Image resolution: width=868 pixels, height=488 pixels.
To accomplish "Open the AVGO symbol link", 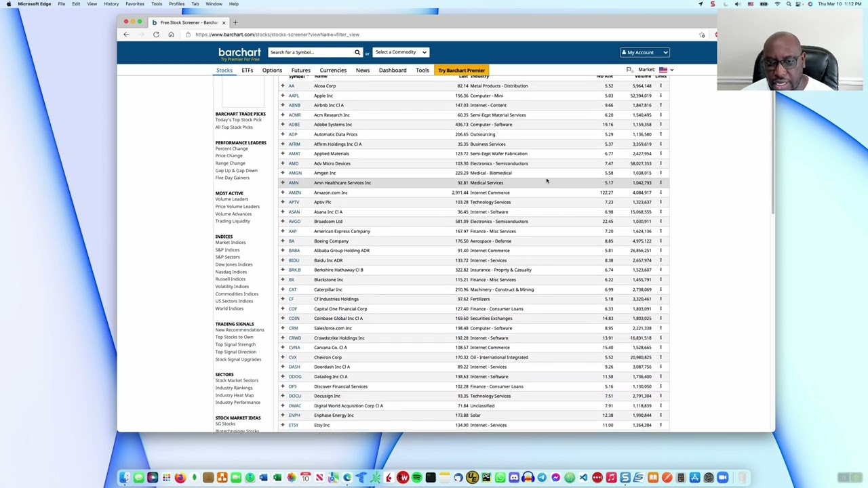I will tap(294, 222).
